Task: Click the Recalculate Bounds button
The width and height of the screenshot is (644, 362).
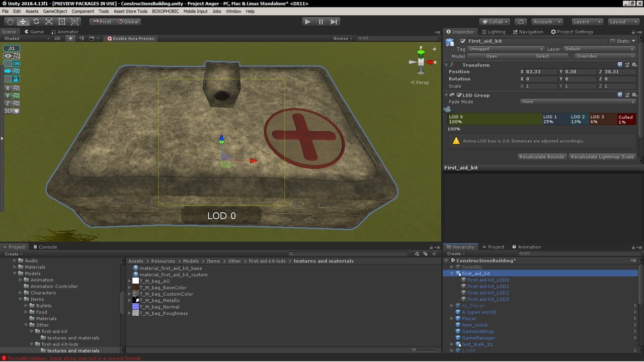Action: tap(542, 157)
